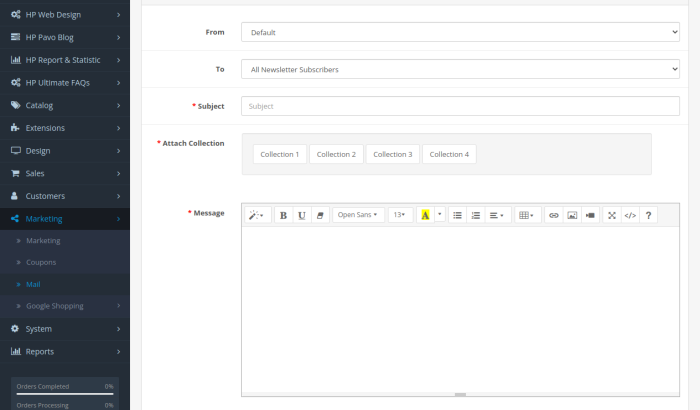Viewport: 700px width, 410px height.
Task: Open HP Web Design sidebar menu
Action: pos(65,15)
